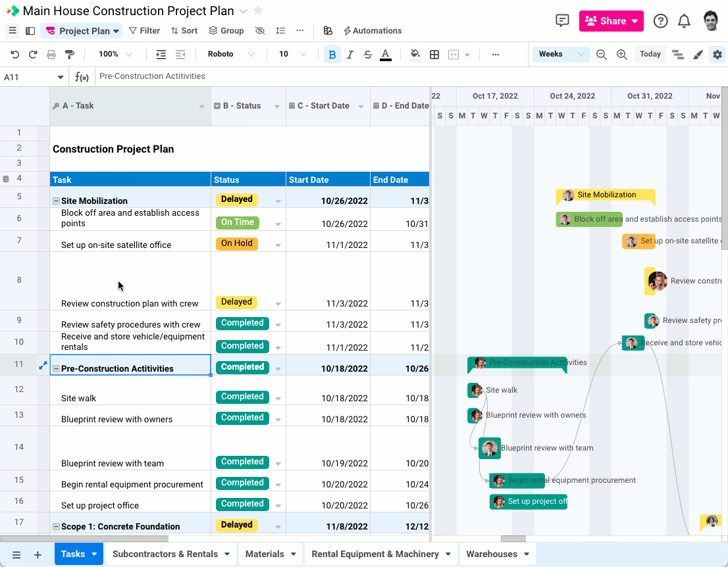Screen dimensions: 728x567
Task: Zoom in the Gantt timeline
Action: coord(621,55)
